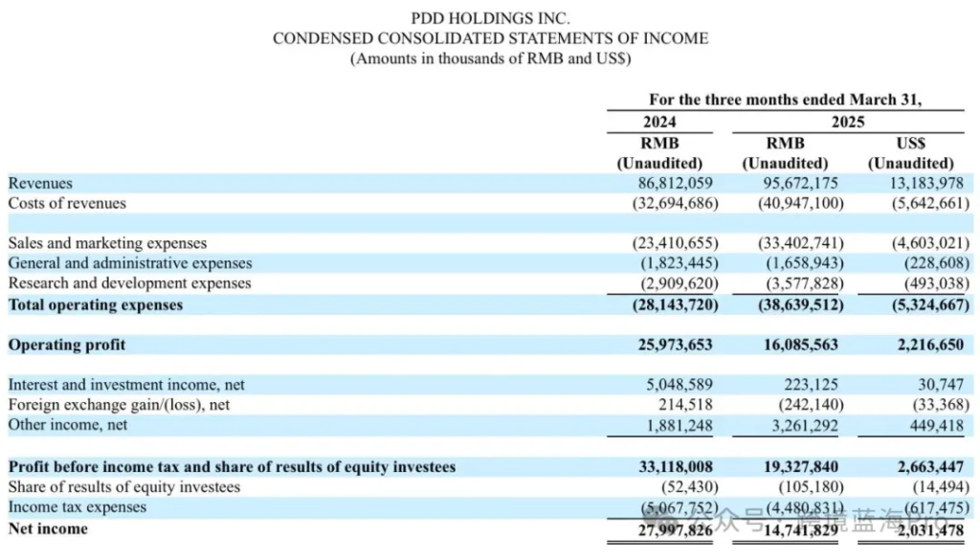
Task: Select the Interest and investment income label
Action: coord(126,385)
